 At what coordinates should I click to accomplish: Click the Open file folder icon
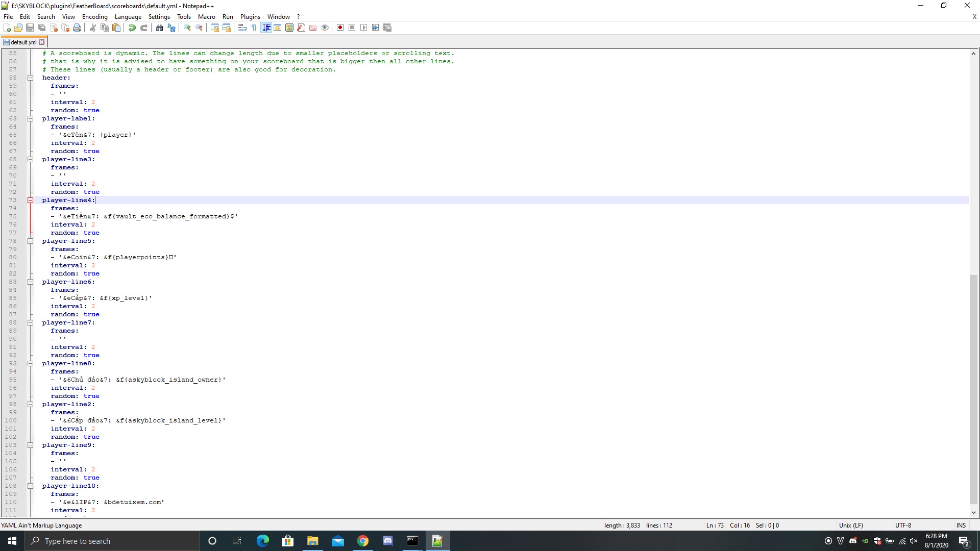(x=18, y=28)
